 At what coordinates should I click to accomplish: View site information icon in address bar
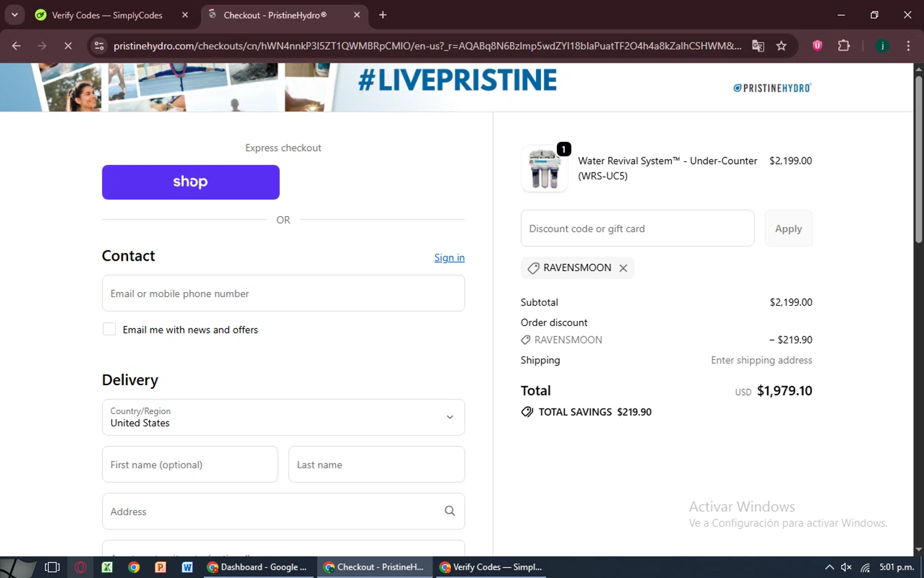(x=99, y=46)
